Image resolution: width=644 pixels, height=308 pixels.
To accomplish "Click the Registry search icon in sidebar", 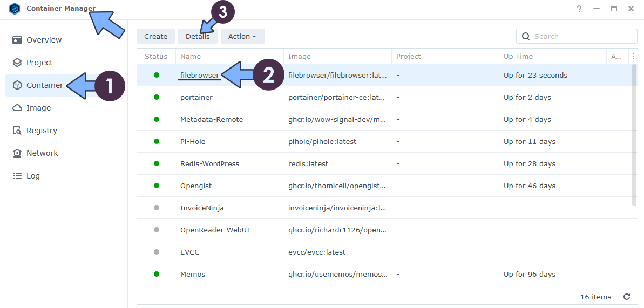I will tap(17, 131).
